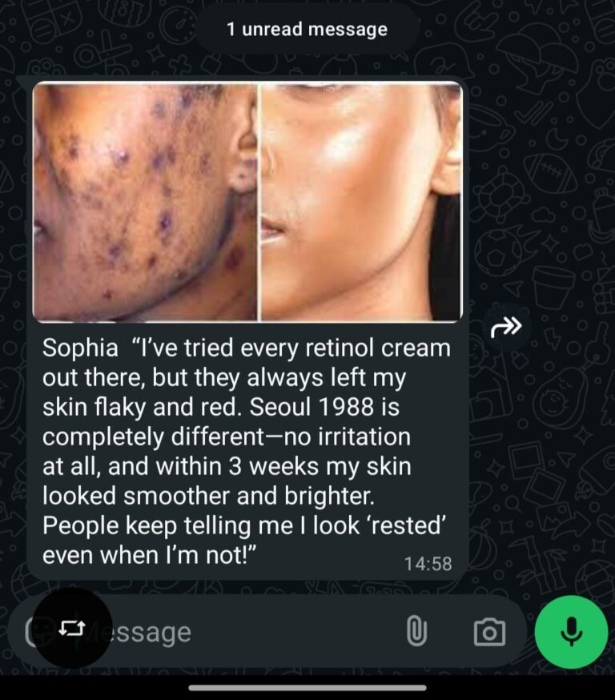Viewport: 615px width, 700px height.
Task: Open the acne 'before' photo half
Action: [145, 201]
